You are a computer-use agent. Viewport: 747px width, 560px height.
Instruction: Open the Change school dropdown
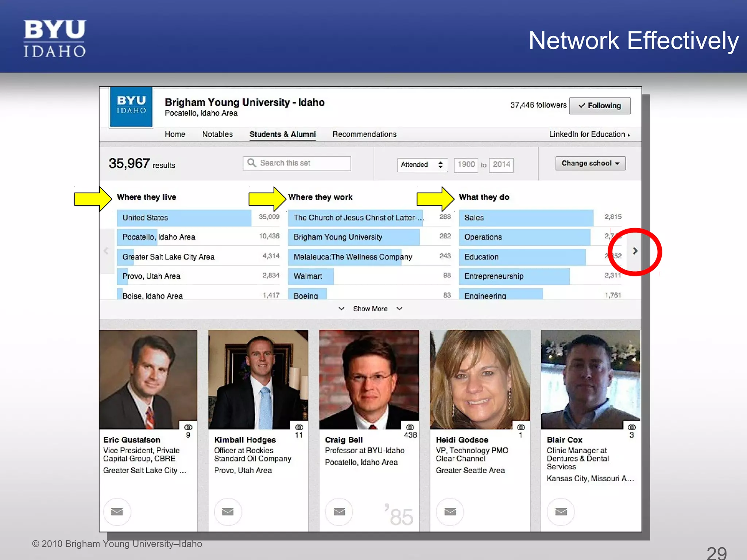(591, 163)
